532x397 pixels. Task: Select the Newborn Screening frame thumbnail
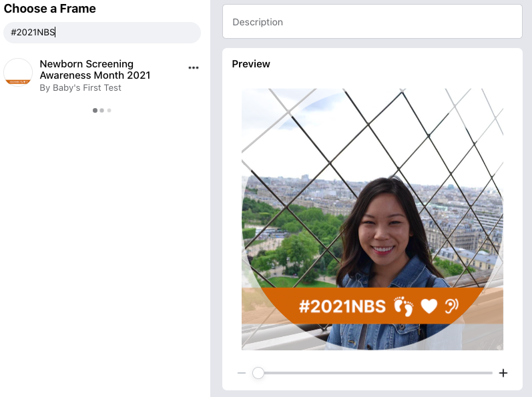(18, 72)
